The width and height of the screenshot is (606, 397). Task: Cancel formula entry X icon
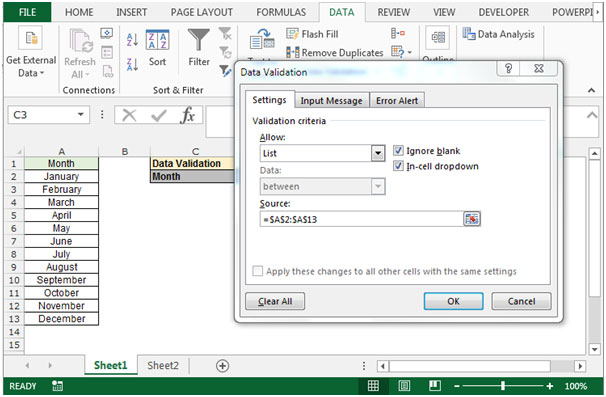point(129,115)
